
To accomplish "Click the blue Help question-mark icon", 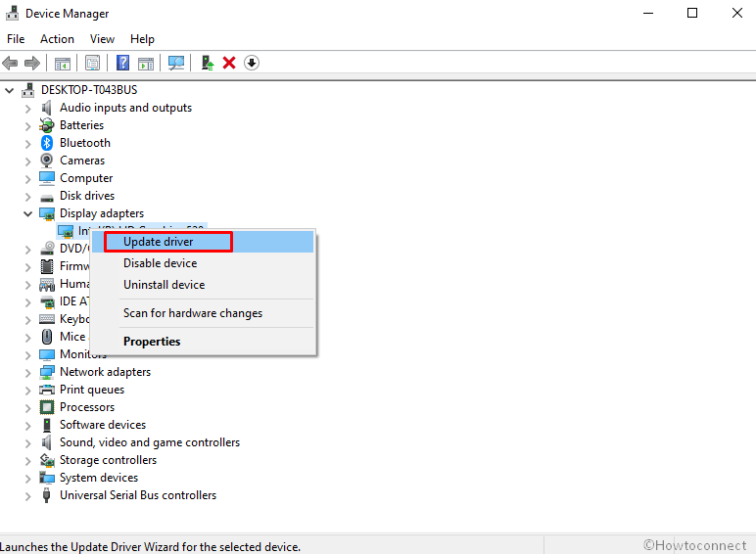I will pos(123,63).
